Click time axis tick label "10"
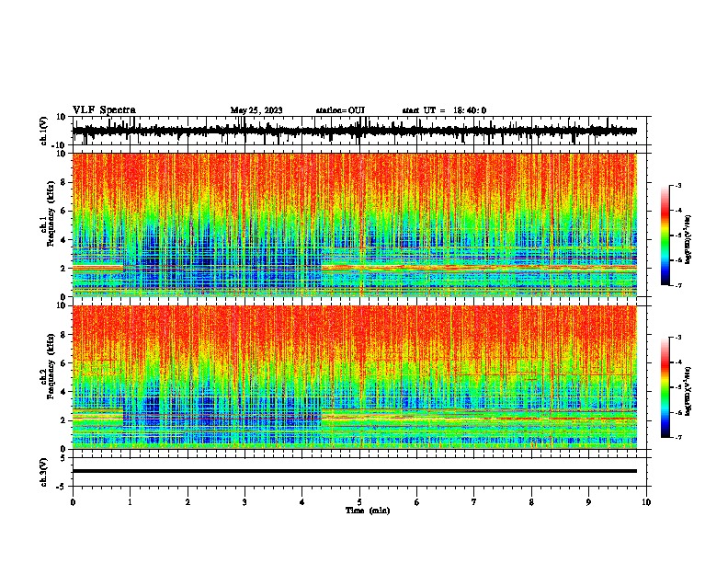This screenshot has height=563, width=728. pos(646,502)
